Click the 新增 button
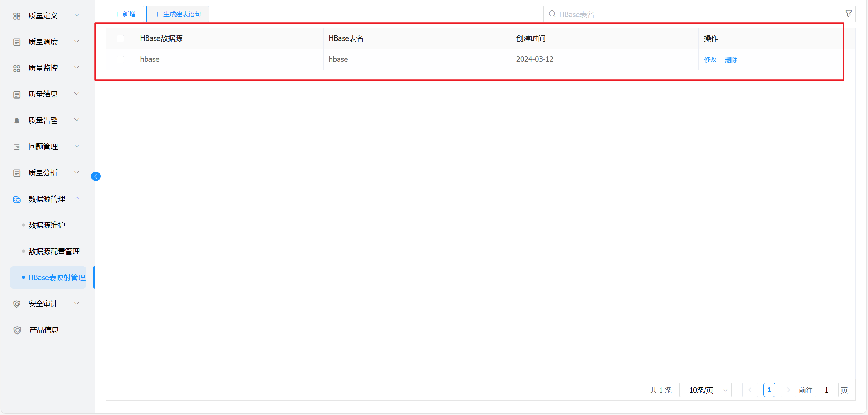868x415 pixels. tap(125, 14)
